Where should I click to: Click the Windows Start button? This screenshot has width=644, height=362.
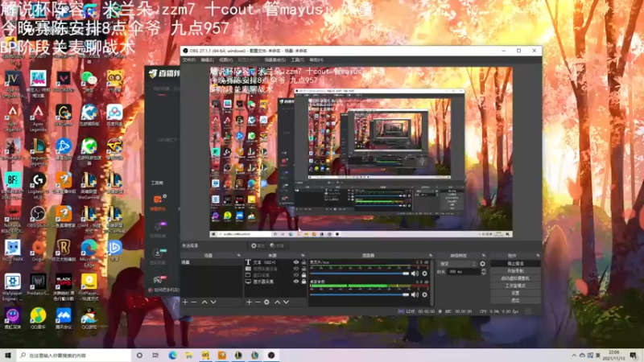(8, 356)
